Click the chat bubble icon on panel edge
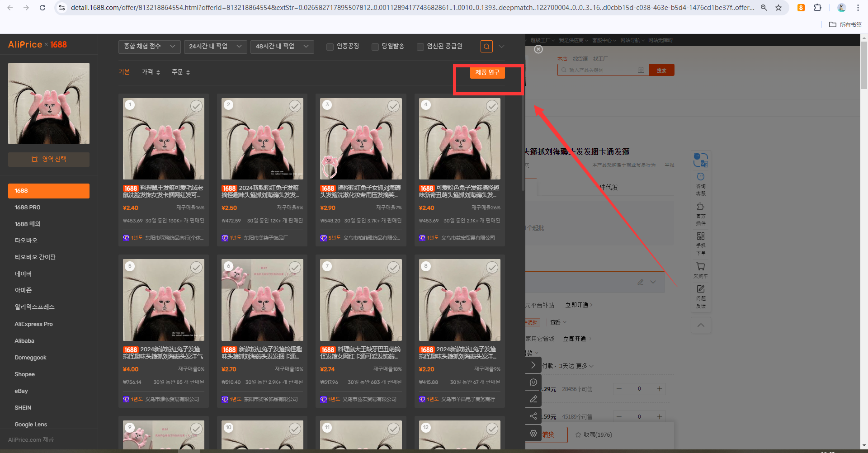The width and height of the screenshot is (868, 453). [533, 382]
